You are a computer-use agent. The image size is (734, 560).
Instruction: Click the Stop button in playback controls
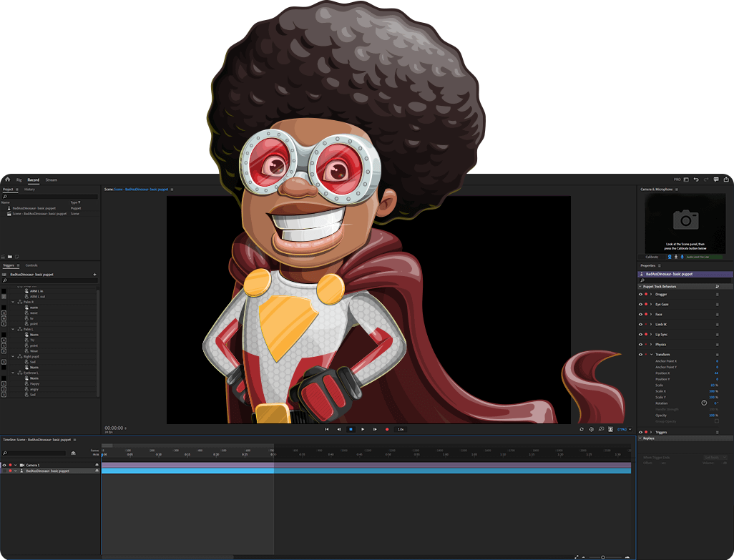[351, 429]
